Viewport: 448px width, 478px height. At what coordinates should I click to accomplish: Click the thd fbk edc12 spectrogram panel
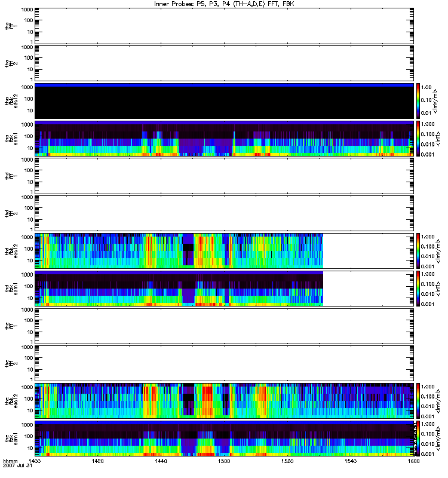224,251
